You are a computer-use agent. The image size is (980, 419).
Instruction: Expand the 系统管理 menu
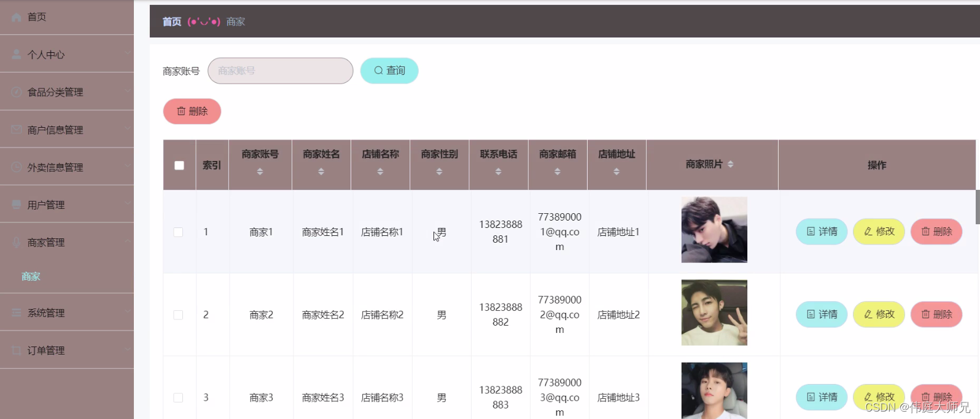click(x=67, y=313)
